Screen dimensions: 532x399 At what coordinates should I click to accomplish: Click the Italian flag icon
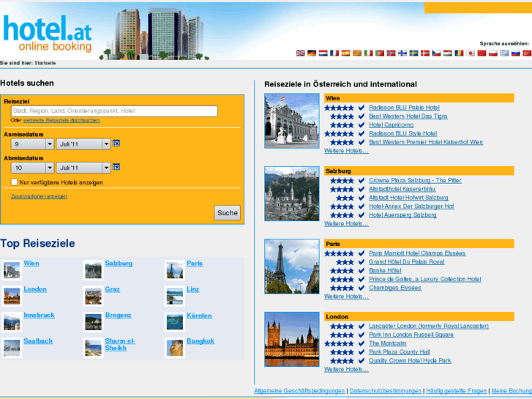(x=369, y=53)
